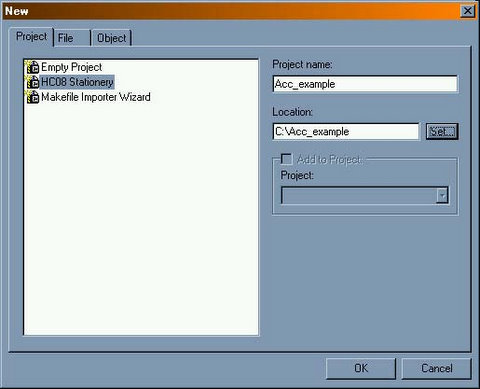
Task: Select the Empty Project entry
Action: [x=71, y=67]
